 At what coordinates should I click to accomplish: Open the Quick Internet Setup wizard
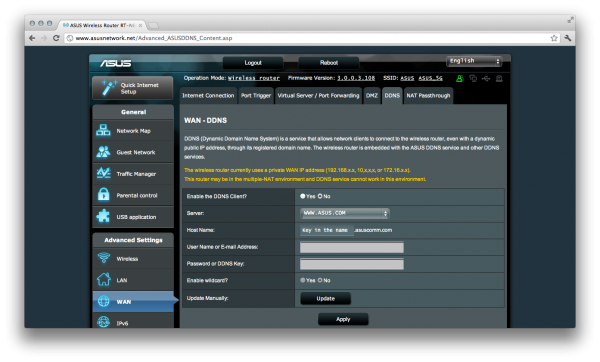tap(132, 88)
